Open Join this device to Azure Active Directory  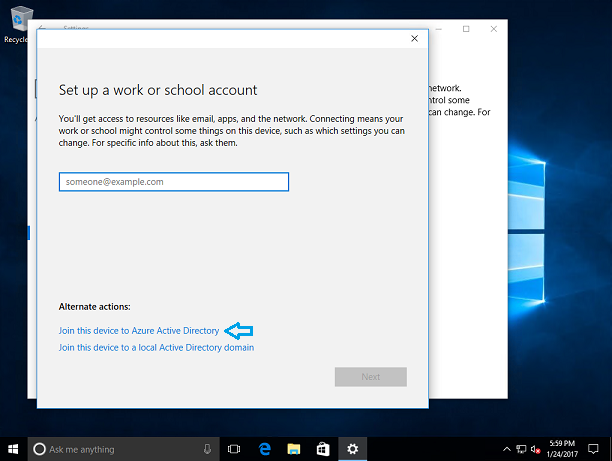pyautogui.click(x=139, y=331)
